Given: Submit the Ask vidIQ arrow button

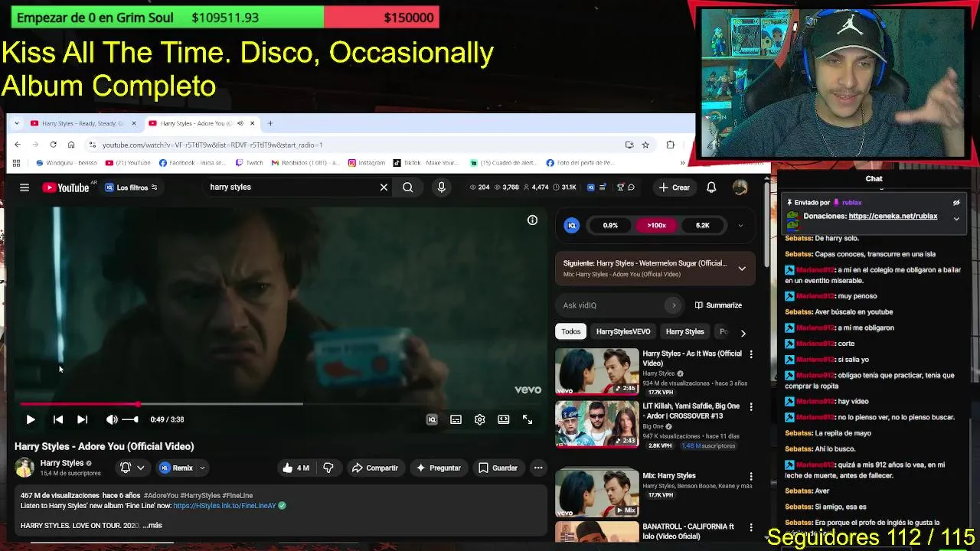Looking at the screenshot, I should click(674, 305).
